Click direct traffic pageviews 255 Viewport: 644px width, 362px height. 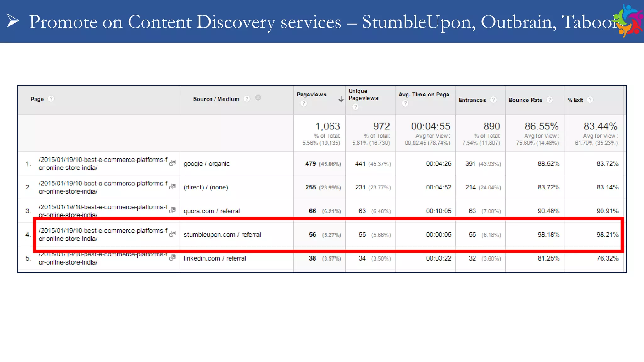[x=310, y=187]
